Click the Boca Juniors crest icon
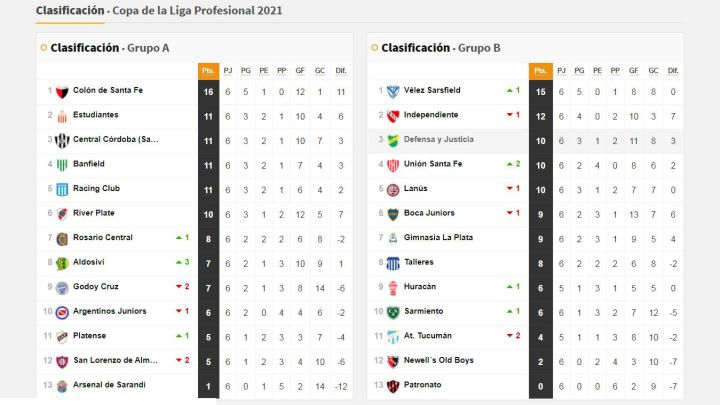 click(x=393, y=214)
